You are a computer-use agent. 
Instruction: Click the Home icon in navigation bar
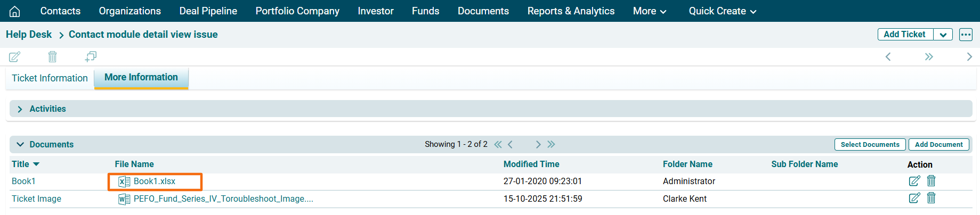pos(15,11)
